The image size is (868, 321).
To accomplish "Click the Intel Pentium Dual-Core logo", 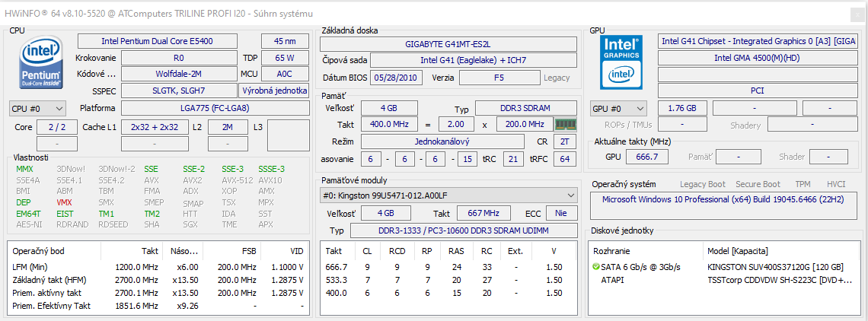I will click(42, 61).
